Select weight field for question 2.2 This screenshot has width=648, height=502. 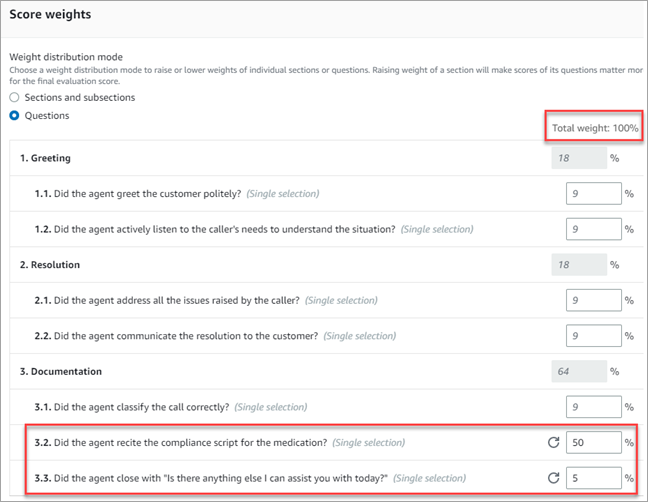pyautogui.click(x=592, y=336)
